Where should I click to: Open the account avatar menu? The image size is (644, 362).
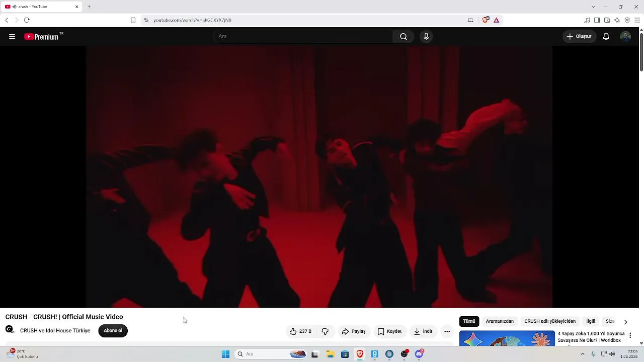(x=625, y=37)
